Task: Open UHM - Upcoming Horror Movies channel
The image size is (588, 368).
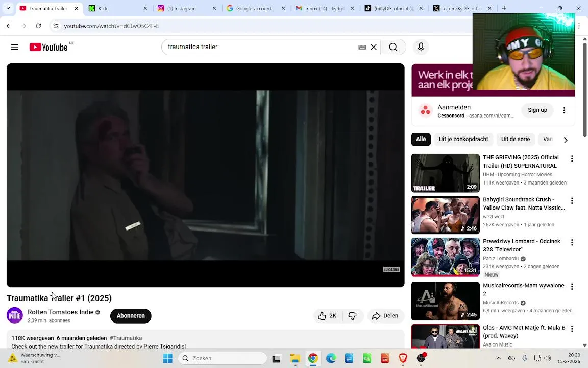Action: [517, 175]
